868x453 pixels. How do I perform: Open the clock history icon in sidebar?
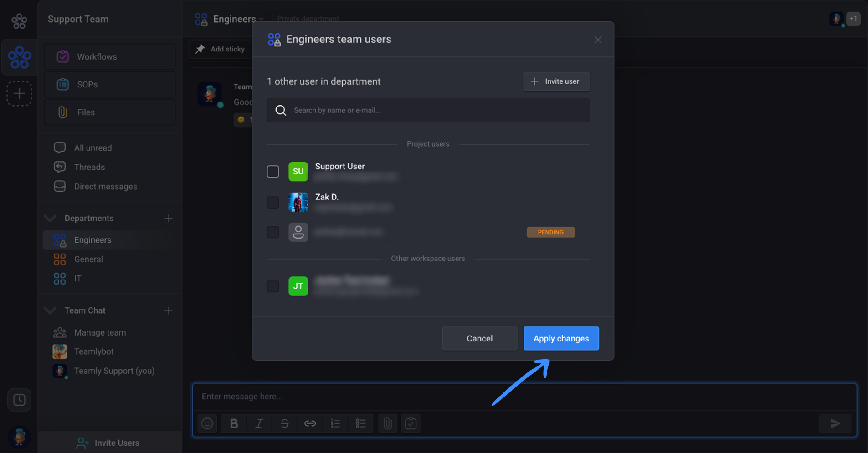(19, 400)
